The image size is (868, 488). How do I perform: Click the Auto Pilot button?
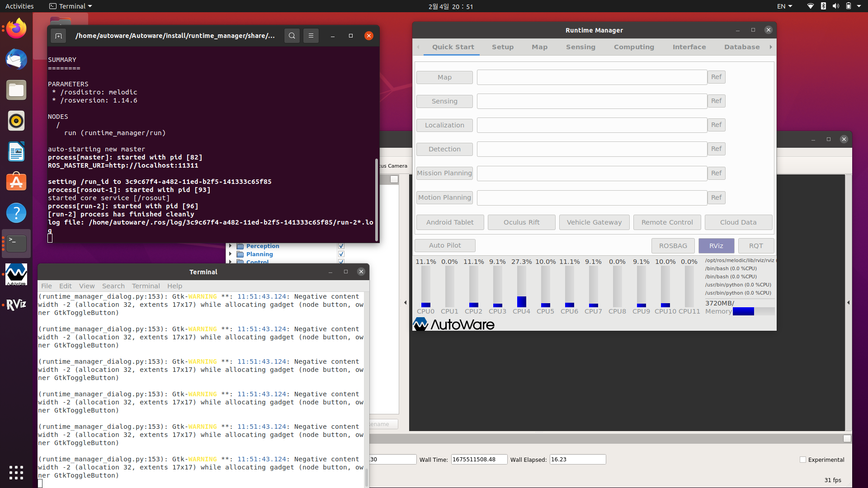pos(445,245)
